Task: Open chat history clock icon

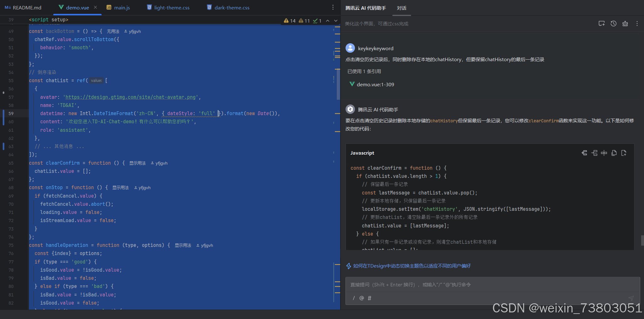Action: tap(613, 24)
